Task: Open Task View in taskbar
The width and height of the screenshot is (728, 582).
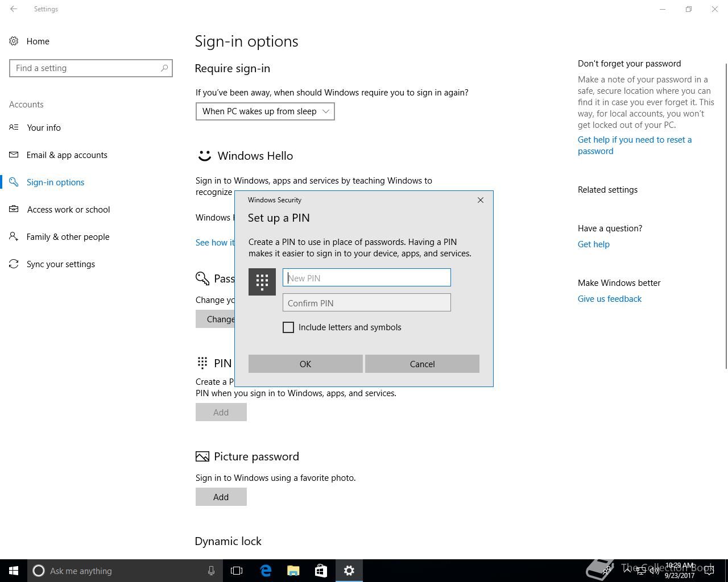Action: [237, 571]
